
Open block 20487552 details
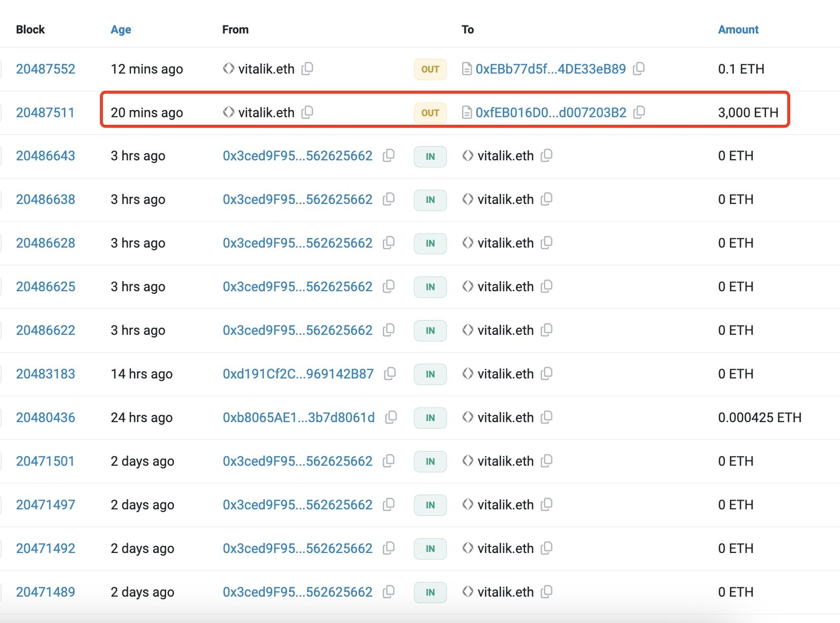click(45, 69)
